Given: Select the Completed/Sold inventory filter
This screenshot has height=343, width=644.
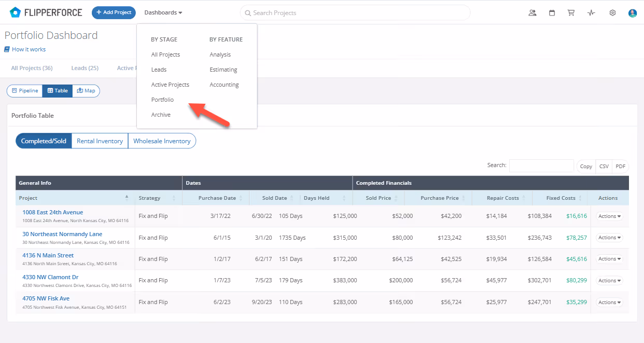Looking at the screenshot, I should click(44, 141).
